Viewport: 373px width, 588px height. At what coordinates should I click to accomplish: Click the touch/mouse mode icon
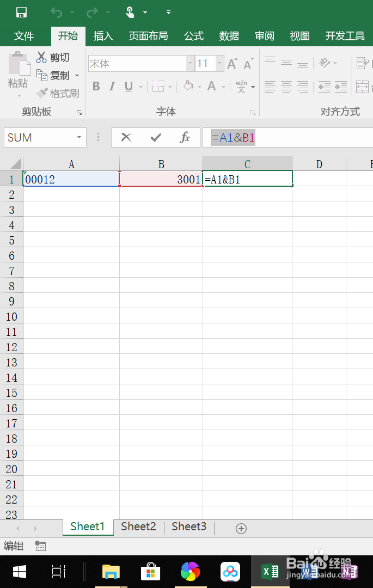[130, 13]
